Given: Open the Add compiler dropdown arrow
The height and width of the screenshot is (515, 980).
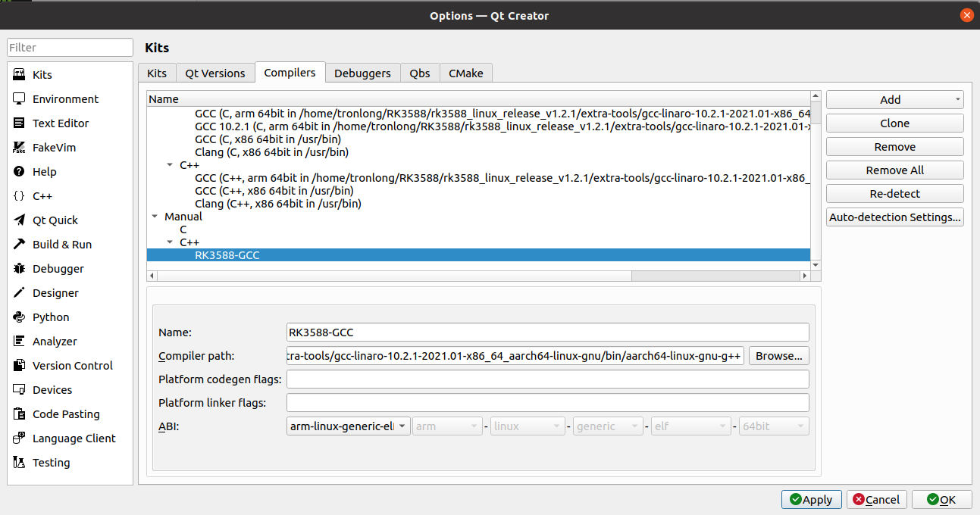Looking at the screenshot, I should tap(958, 100).
